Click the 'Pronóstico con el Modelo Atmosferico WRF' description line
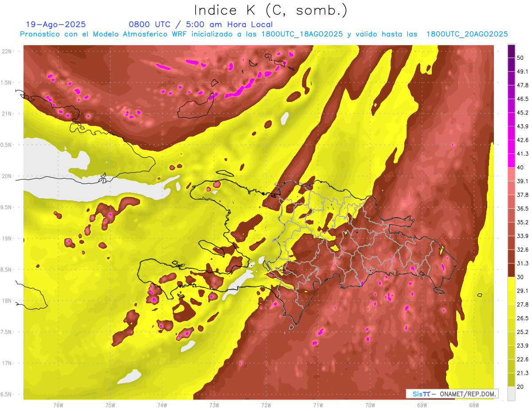This screenshot has height=411, width=532. tap(264, 34)
